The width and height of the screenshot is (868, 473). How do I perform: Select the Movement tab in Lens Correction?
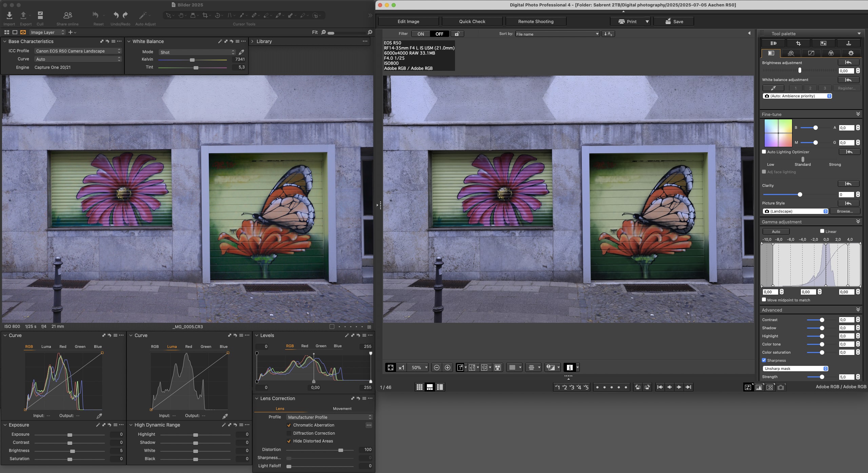click(x=342, y=409)
